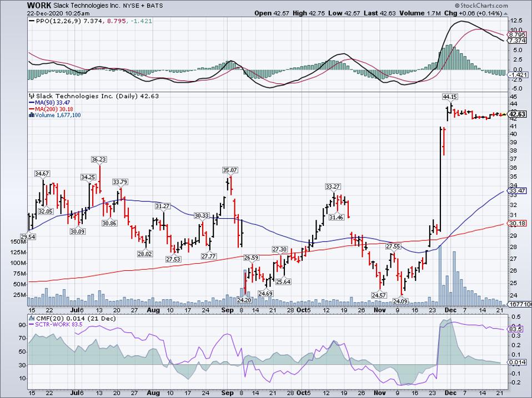Click the 30.33 price label
This screenshot has width=532, height=398.
click(202, 215)
